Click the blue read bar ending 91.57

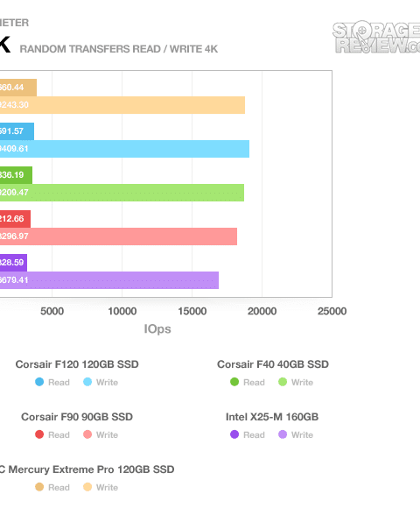17,131
